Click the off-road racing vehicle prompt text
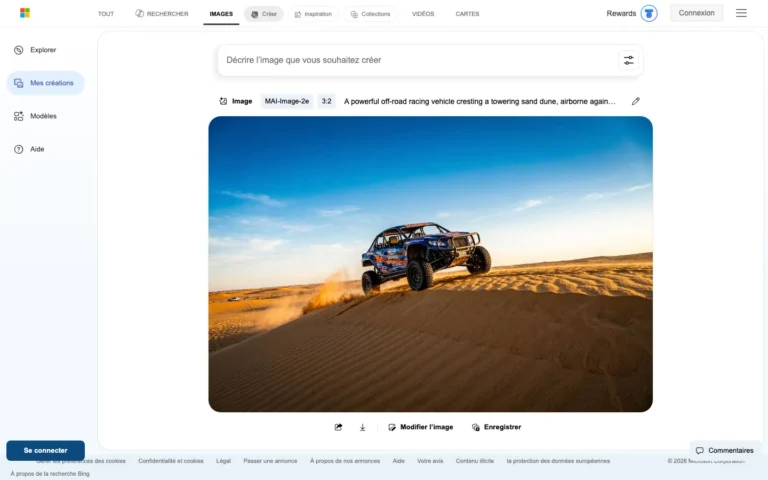The width and height of the screenshot is (768, 480). tap(480, 101)
